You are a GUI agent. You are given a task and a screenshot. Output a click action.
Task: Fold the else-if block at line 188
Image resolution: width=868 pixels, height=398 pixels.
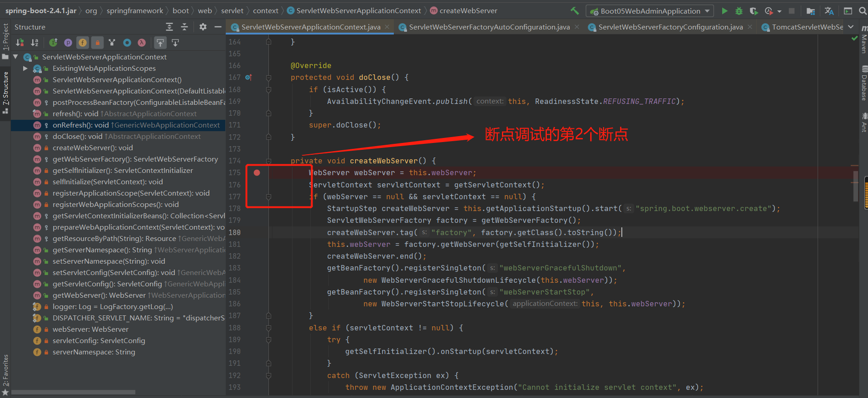268,328
